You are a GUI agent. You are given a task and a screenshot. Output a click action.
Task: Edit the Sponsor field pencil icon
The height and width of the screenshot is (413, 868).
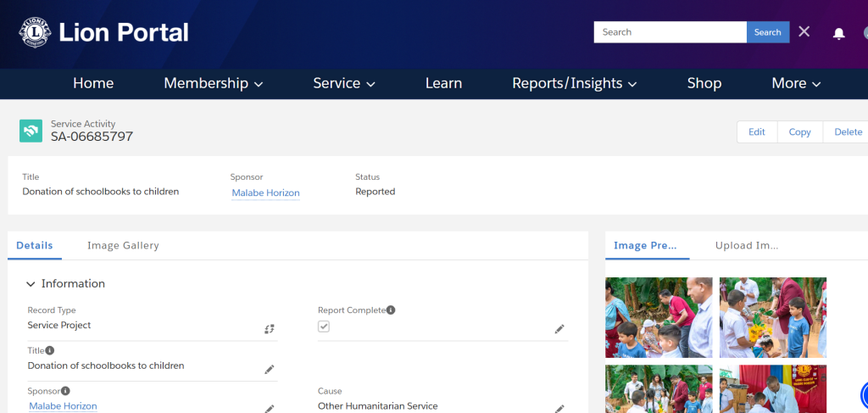coord(269,409)
